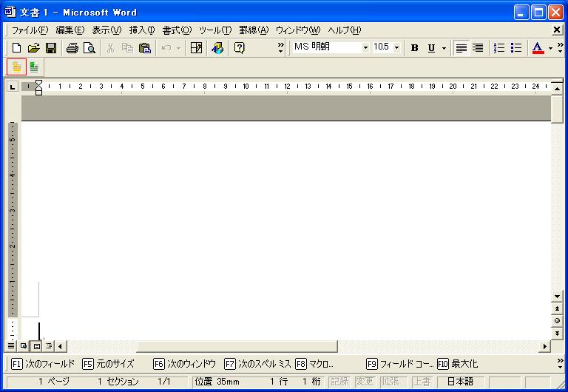Click the horizontal scrollbar right arrow
The width and height of the screenshot is (568, 392).
[x=545, y=346]
